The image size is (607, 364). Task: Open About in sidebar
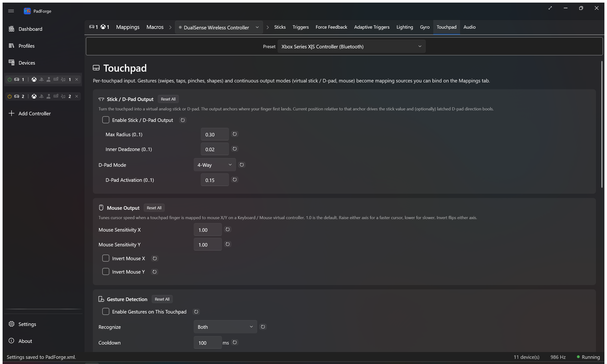pyautogui.click(x=43, y=341)
